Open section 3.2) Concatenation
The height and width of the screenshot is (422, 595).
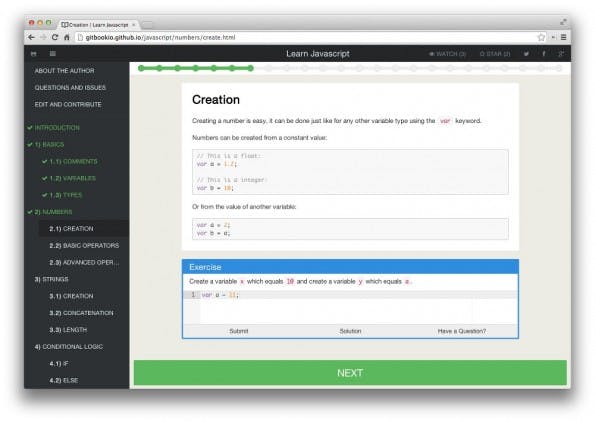click(x=81, y=313)
